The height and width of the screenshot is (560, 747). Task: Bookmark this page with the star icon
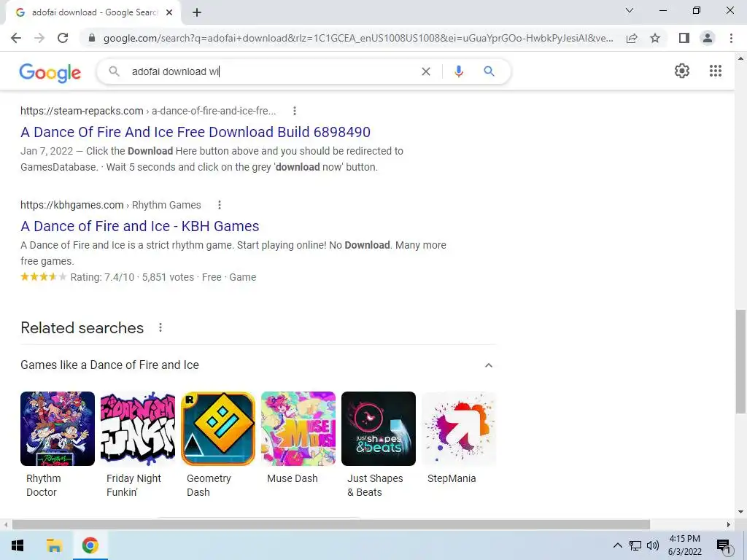pos(655,38)
